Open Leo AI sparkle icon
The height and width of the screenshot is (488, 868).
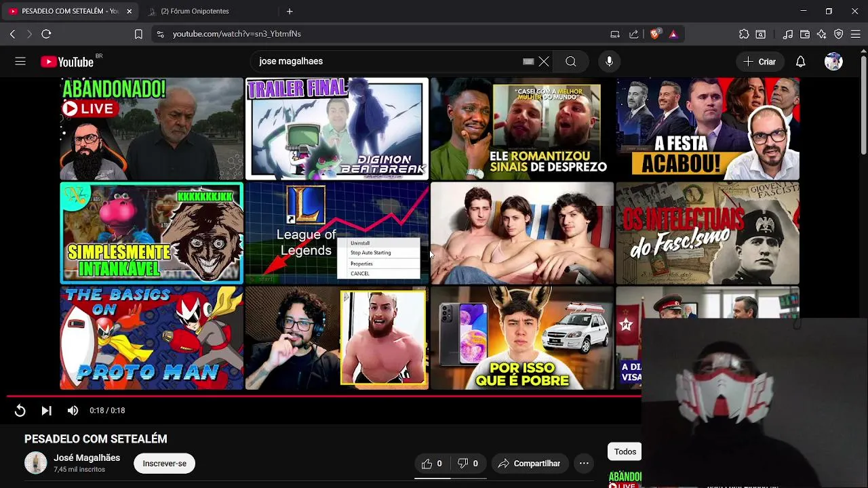pos(821,34)
